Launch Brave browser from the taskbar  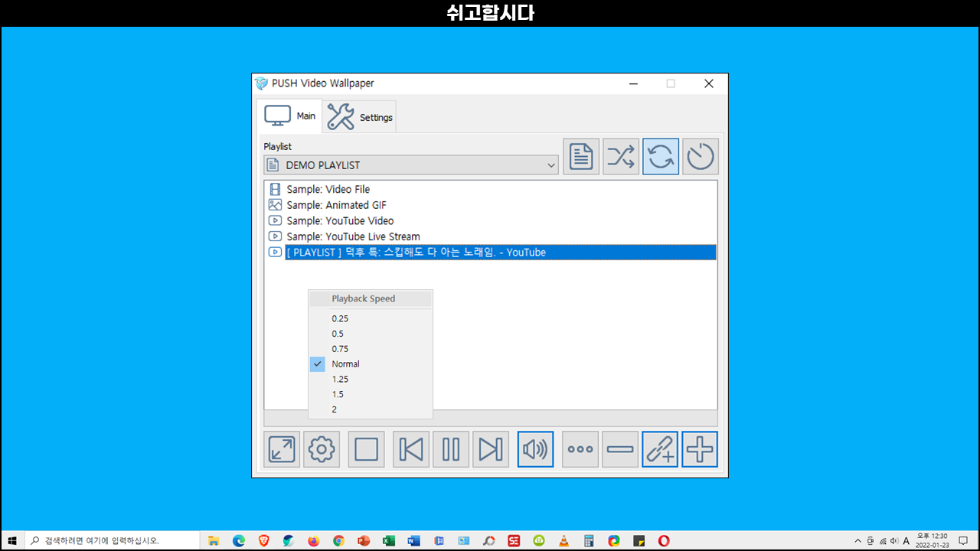point(264,540)
